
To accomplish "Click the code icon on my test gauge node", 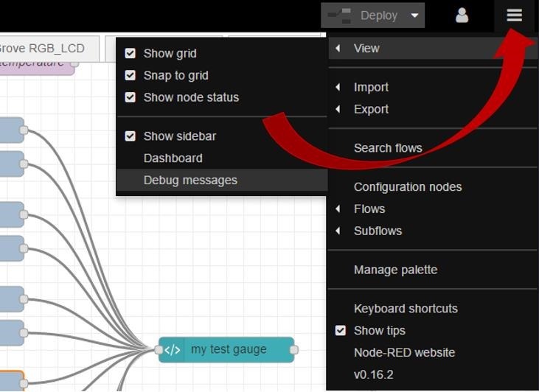I will pos(172,350).
